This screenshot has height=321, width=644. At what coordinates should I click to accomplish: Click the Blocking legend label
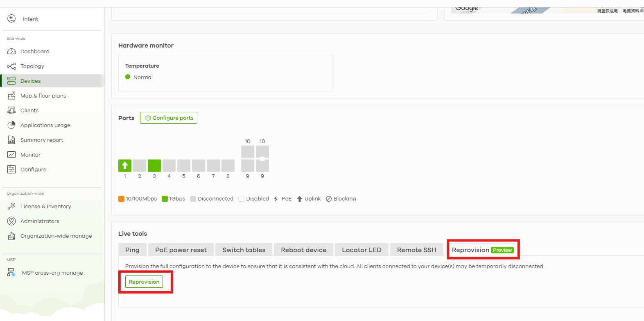pos(345,198)
